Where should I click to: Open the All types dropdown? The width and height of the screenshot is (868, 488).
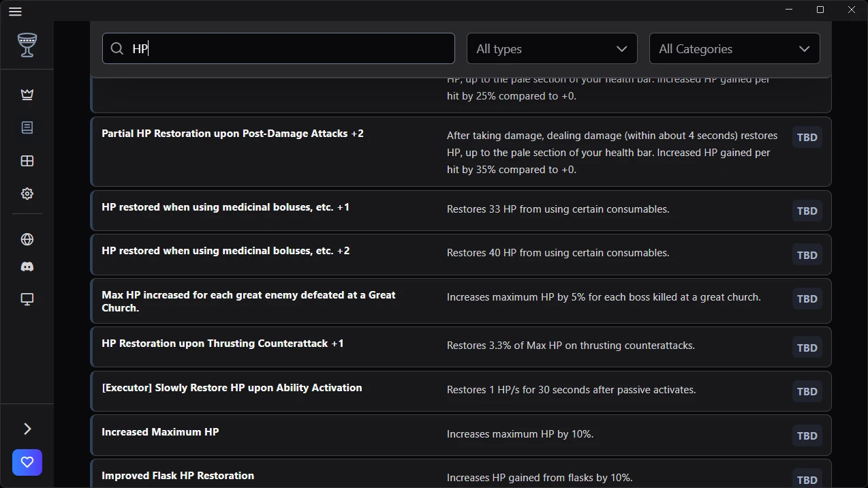click(x=551, y=49)
